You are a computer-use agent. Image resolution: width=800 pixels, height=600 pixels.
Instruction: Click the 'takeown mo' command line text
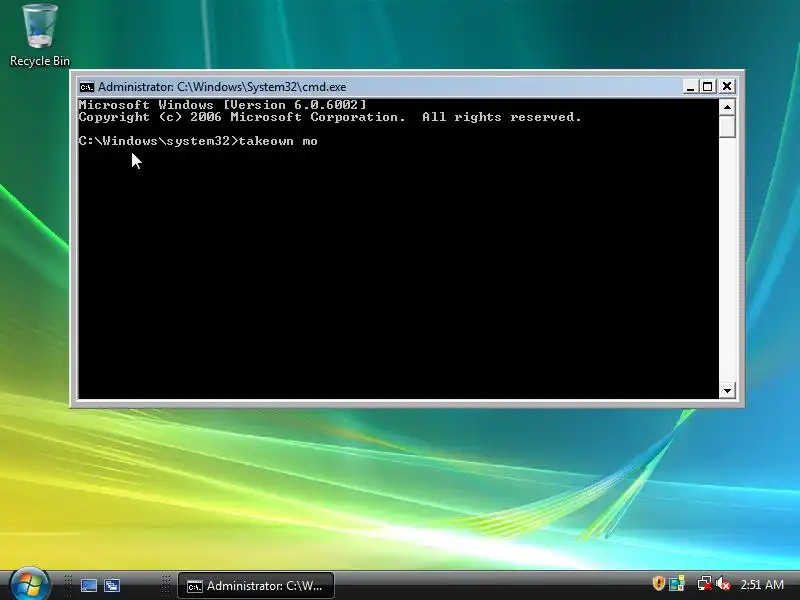[x=278, y=141]
